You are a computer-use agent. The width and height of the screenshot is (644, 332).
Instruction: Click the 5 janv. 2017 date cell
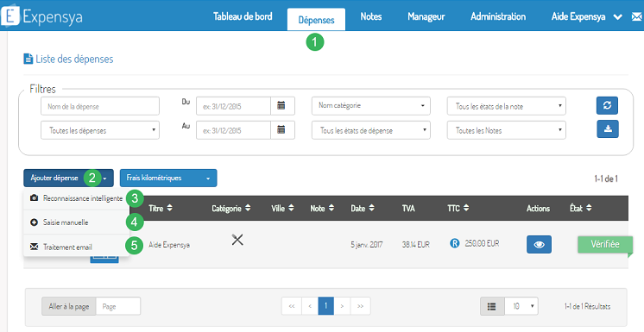[366, 245]
